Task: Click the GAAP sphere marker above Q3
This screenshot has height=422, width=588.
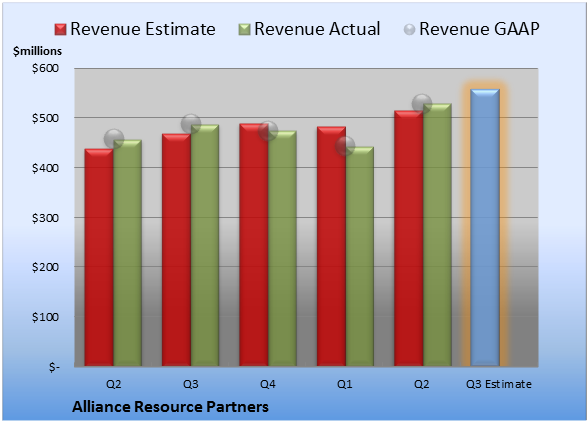Action: point(191,124)
